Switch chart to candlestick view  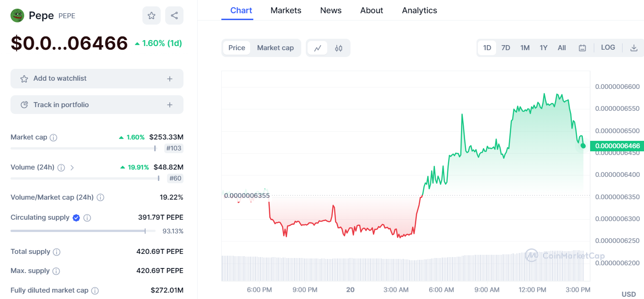(338, 47)
